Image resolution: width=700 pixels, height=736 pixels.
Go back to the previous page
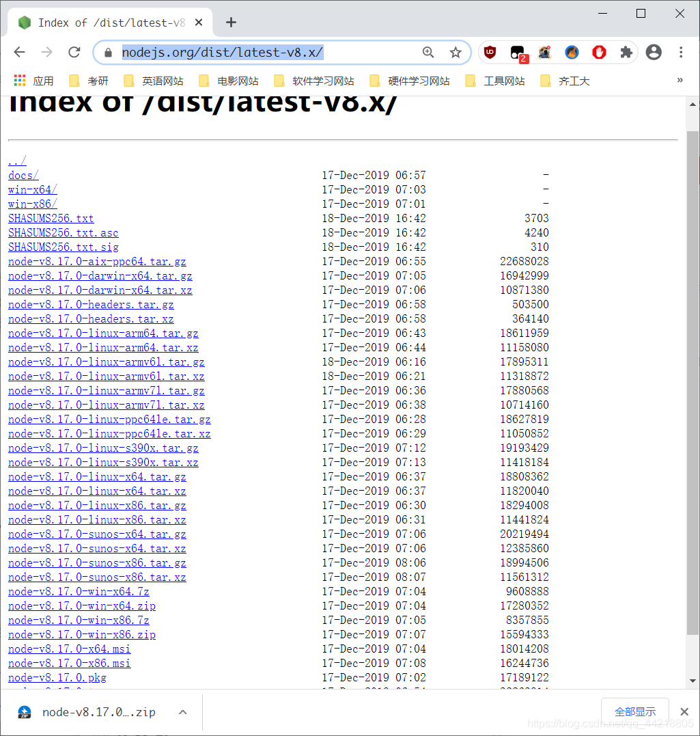point(20,52)
